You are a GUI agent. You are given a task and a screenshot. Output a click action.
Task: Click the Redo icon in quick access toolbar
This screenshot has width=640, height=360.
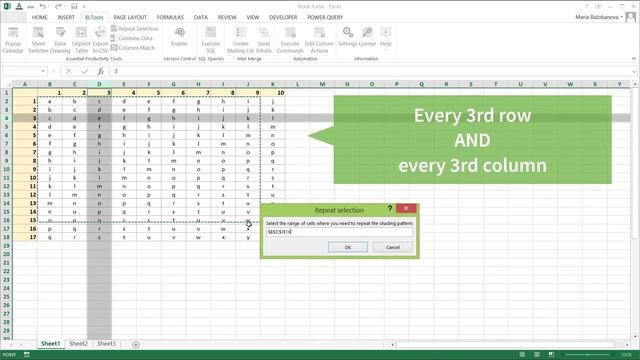pyautogui.click(x=58, y=6)
